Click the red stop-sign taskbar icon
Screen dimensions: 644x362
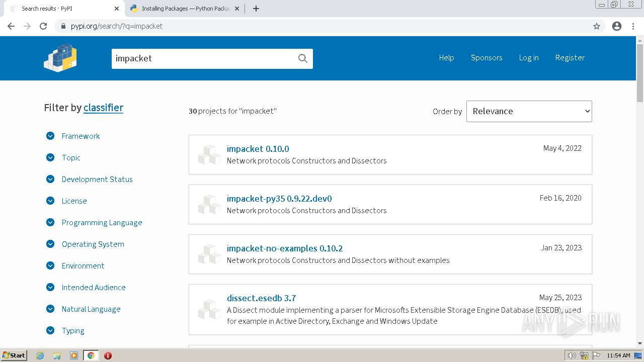click(x=108, y=355)
